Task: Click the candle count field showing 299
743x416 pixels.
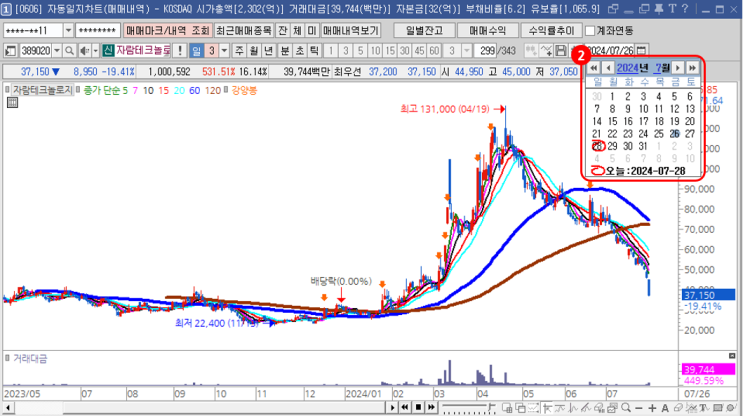Action: pyautogui.click(x=484, y=50)
